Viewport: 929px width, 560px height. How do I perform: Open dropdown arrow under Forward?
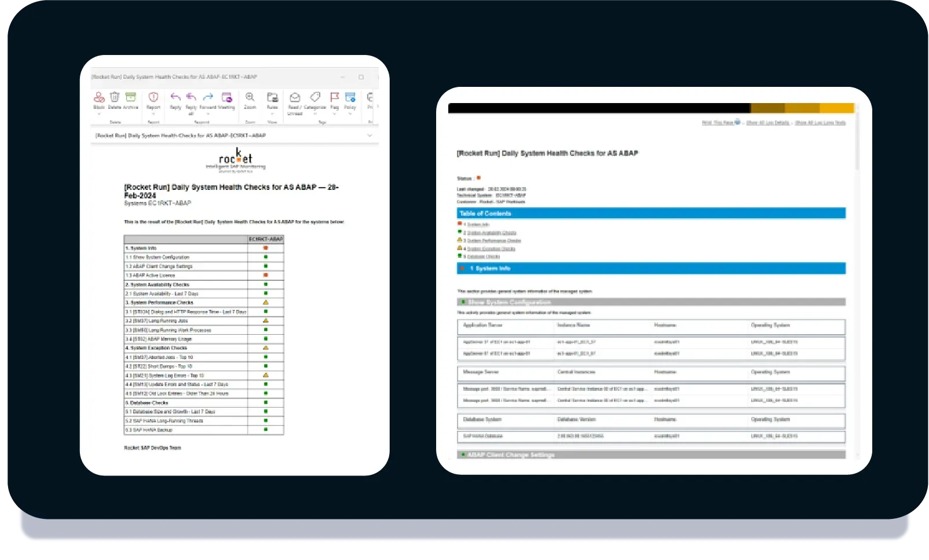coord(208,114)
